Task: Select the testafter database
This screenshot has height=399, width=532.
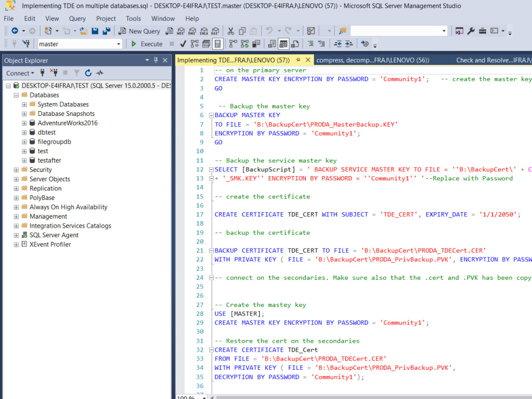Action: 49,160
